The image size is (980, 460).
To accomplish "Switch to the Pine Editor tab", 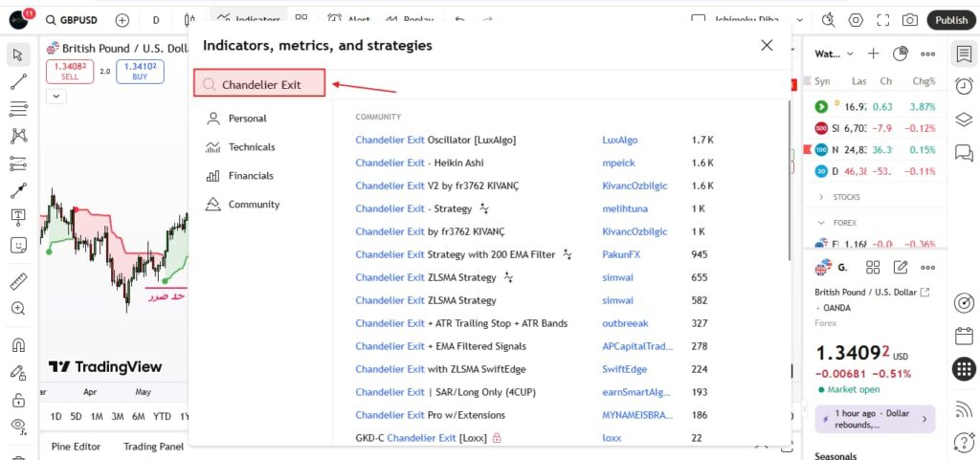I will click(x=76, y=447).
